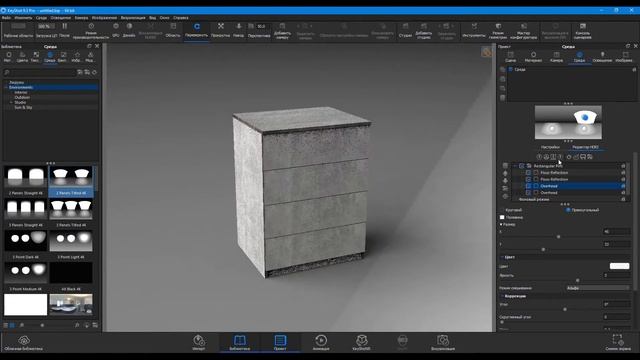This screenshot has height=360, width=640.
Task: Switch project panel to Scene tab
Action: coord(511,57)
